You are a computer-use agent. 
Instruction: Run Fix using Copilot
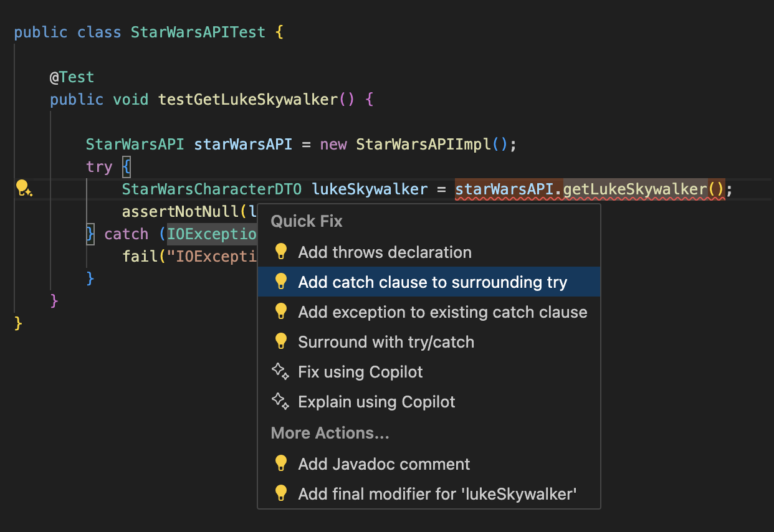click(x=429, y=372)
